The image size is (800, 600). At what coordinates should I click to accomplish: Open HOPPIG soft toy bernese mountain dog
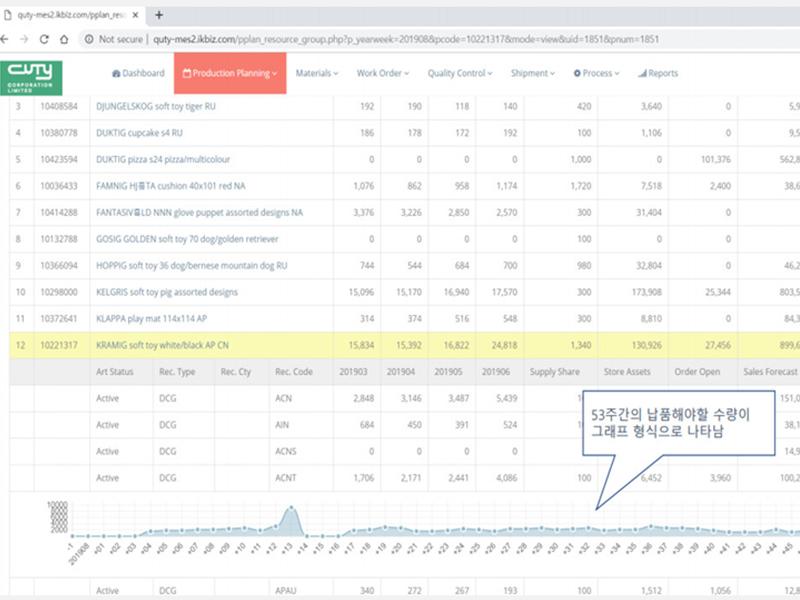tap(191, 265)
